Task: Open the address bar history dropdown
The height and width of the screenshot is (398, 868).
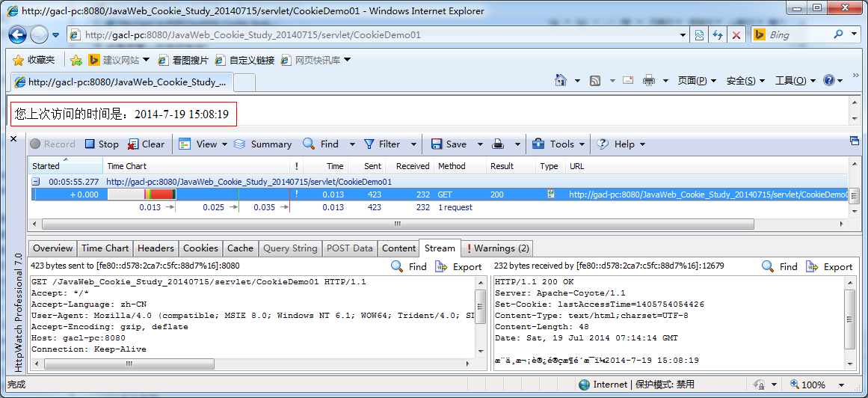Action: tap(685, 35)
